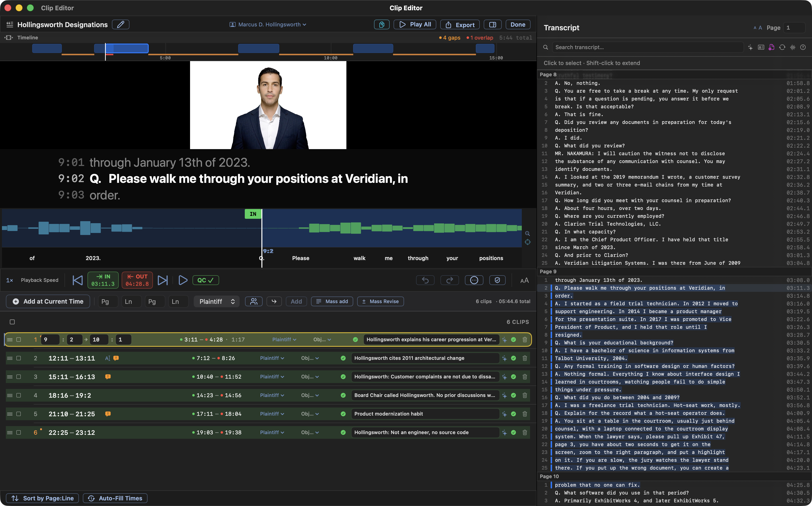Click the Done button
Screen dimensions: 812x506
click(x=518, y=24)
